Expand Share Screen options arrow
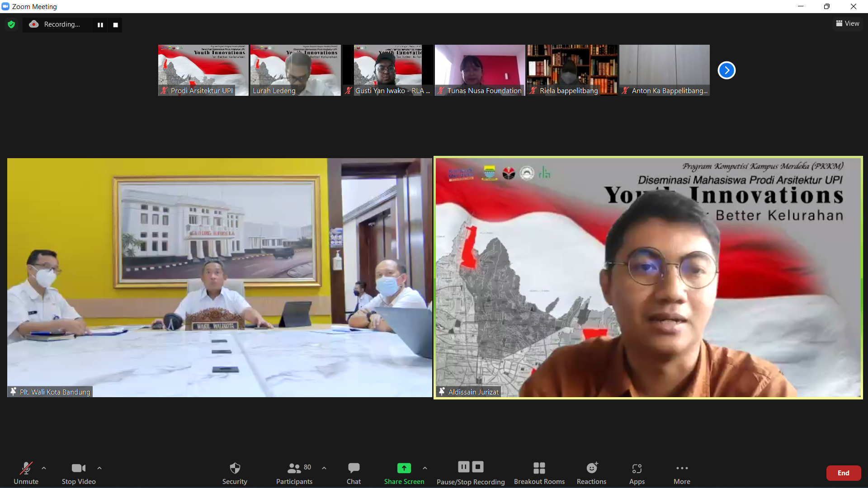Viewport: 868px width, 488px height. (x=425, y=468)
